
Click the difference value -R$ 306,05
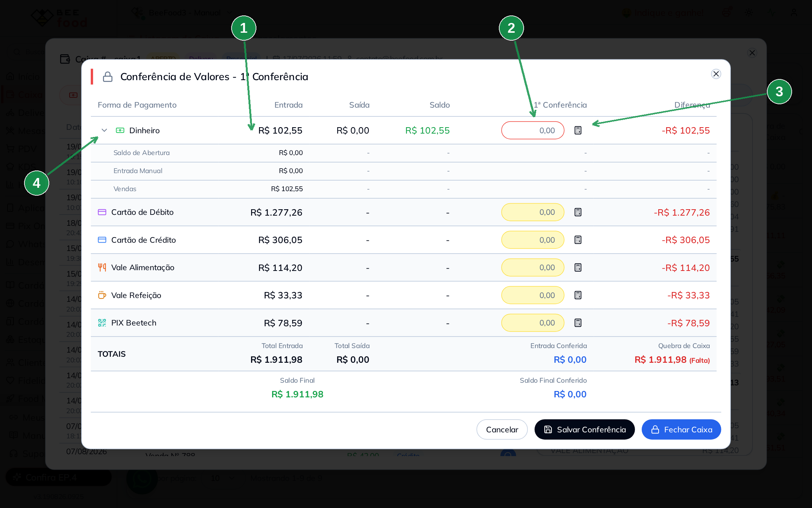(x=686, y=240)
